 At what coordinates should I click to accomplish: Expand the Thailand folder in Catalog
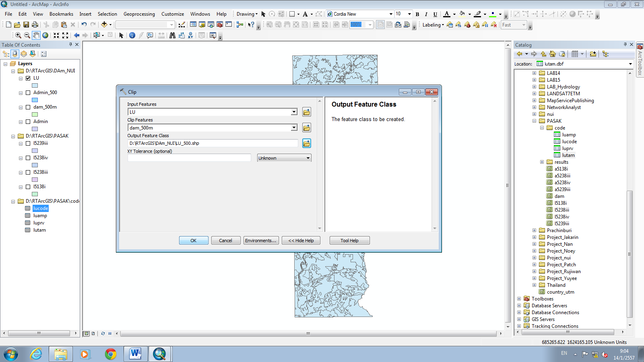click(x=534, y=285)
